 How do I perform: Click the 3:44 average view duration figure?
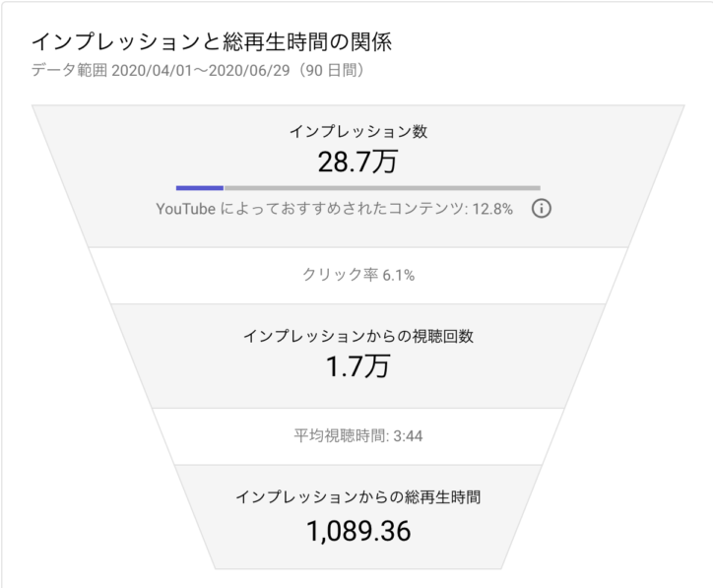click(408, 436)
